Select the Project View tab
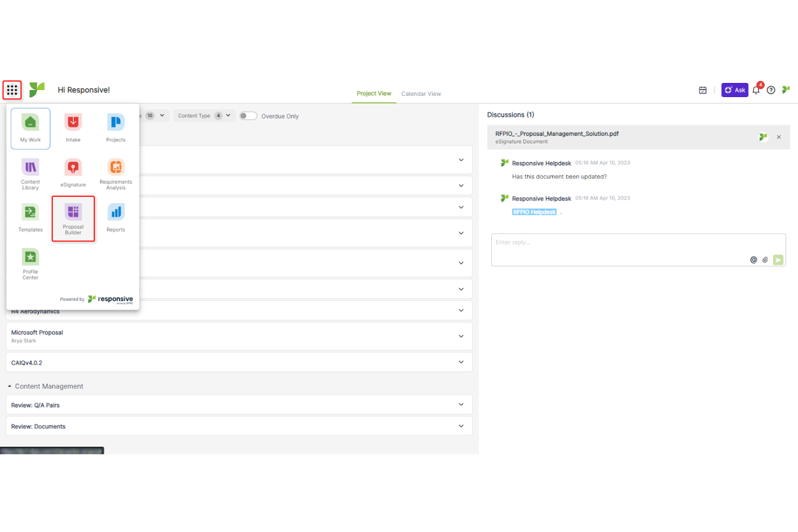Viewport: 798px width, 532px height. click(x=374, y=93)
